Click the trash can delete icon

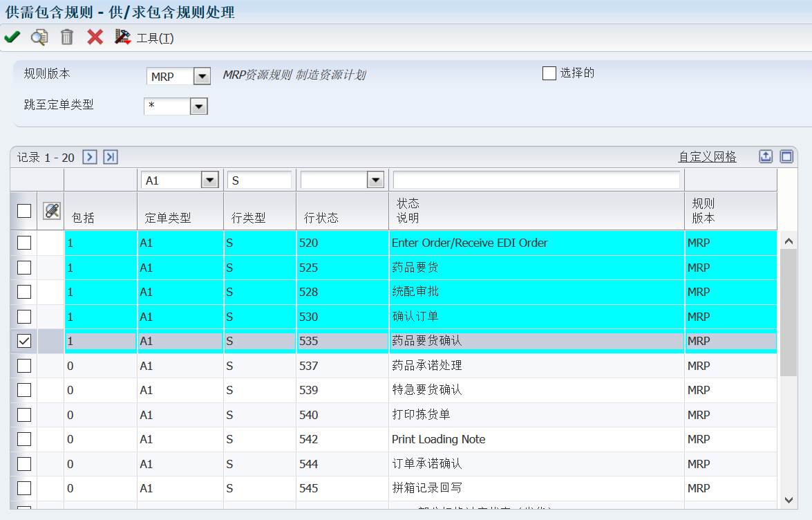click(67, 37)
